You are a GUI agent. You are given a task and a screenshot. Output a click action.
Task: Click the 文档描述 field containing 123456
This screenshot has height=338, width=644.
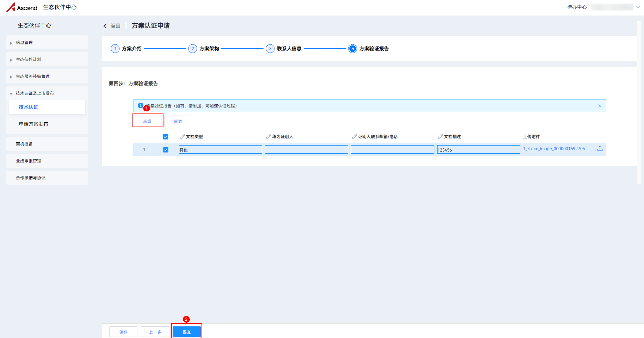tap(479, 150)
